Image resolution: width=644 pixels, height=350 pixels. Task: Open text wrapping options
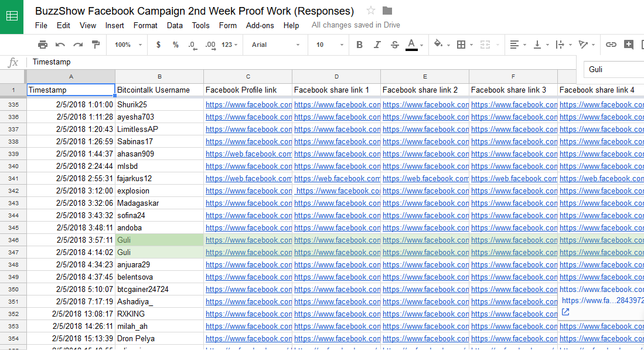click(x=560, y=45)
